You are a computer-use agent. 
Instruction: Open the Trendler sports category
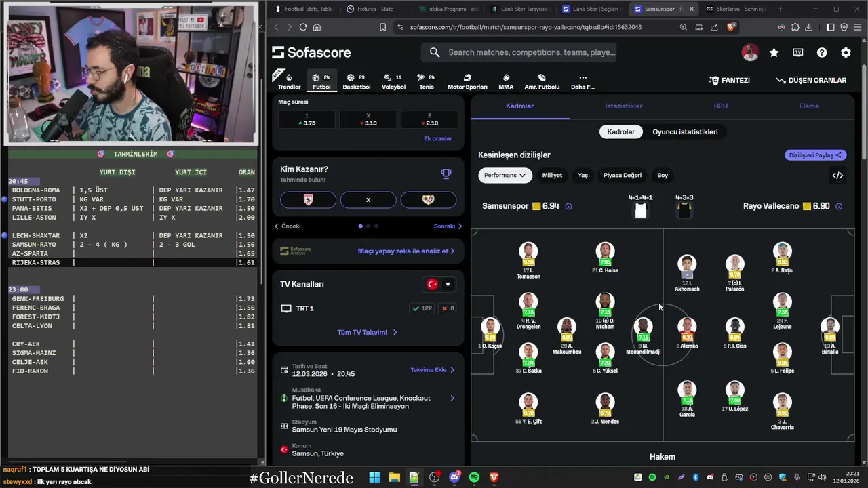click(x=289, y=81)
